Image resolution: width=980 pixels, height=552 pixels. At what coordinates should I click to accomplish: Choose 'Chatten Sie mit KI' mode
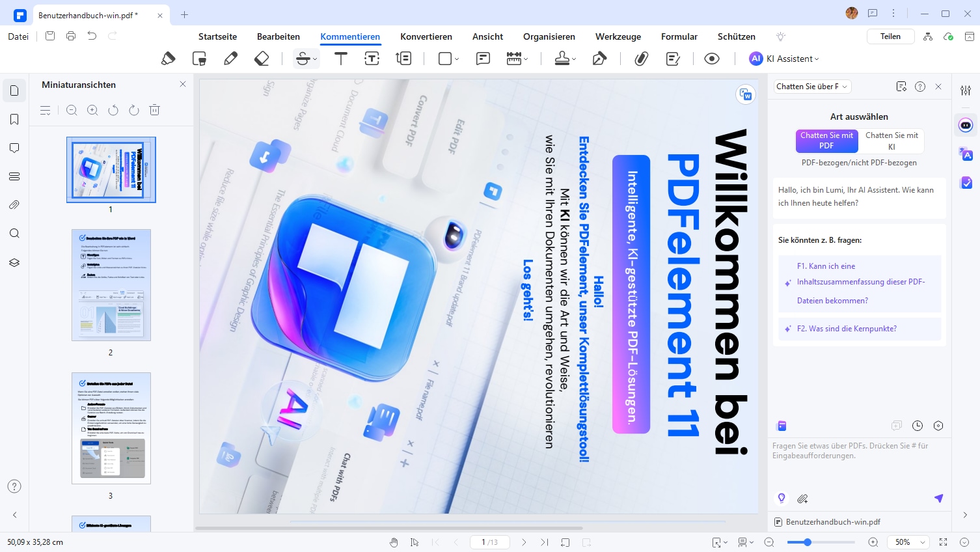(892, 141)
